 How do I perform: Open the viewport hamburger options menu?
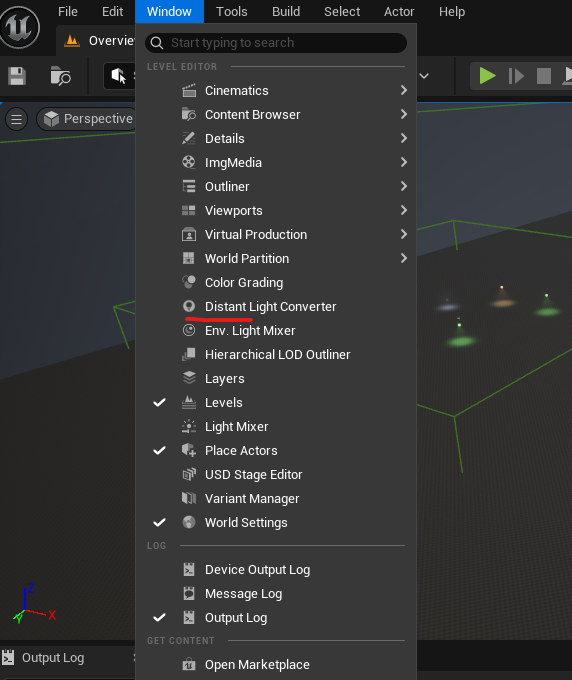click(16, 119)
